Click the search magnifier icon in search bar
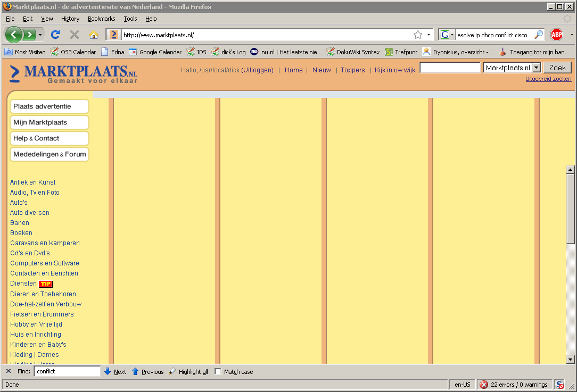 tap(538, 35)
